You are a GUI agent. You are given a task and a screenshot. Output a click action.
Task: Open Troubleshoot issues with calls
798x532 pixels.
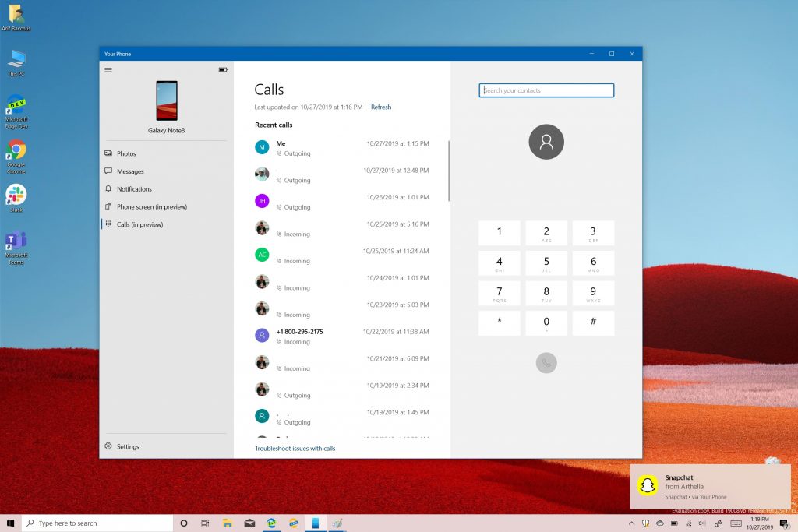(x=296, y=448)
